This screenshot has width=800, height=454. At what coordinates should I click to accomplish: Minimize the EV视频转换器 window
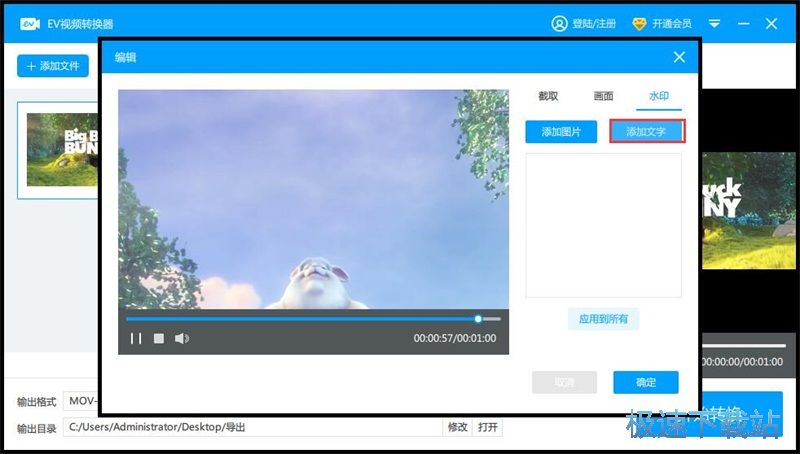pos(743,23)
